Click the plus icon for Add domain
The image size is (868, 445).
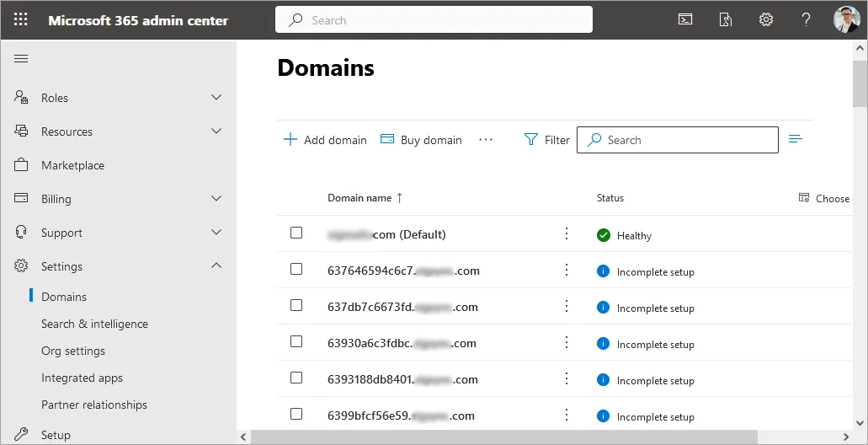pyautogui.click(x=290, y=140)
